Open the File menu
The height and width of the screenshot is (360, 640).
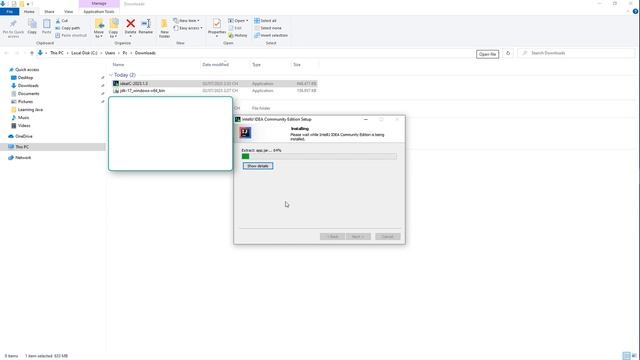(x=9, y=11)
